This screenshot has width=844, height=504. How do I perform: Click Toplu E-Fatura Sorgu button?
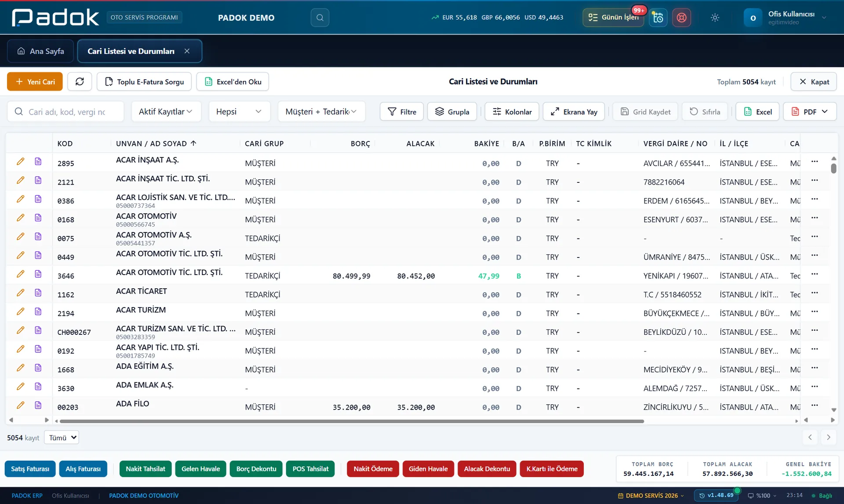(144, 82)
